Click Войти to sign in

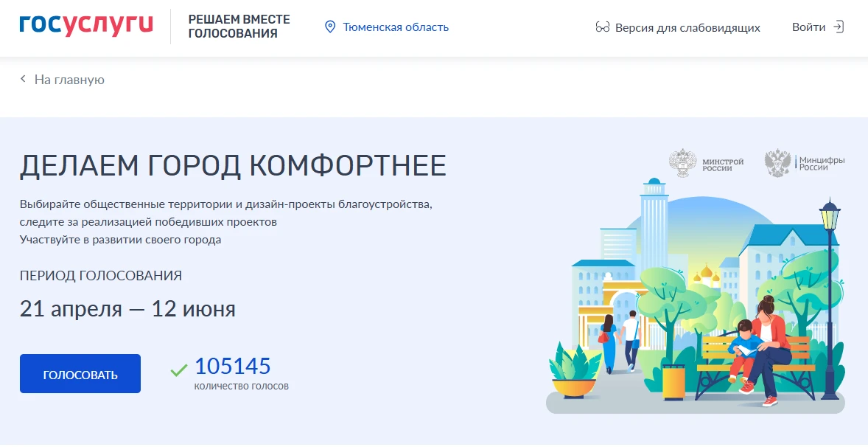[x=808, y=27]
